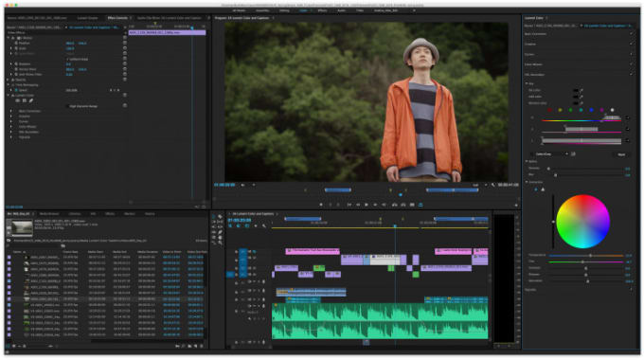Click the Set color eyedropper in HSL Secondary
This screenshot has width=644, height=360.
(x=581, y=90)
